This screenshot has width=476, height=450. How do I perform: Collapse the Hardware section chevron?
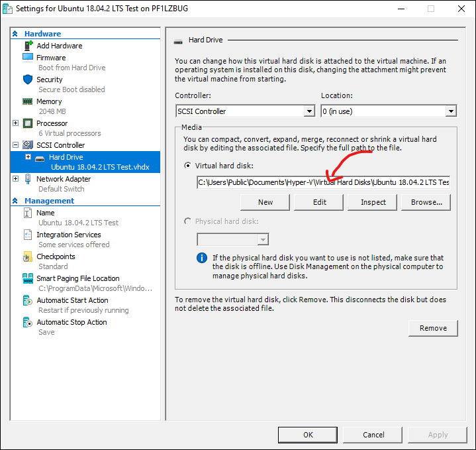pos(15,34)
